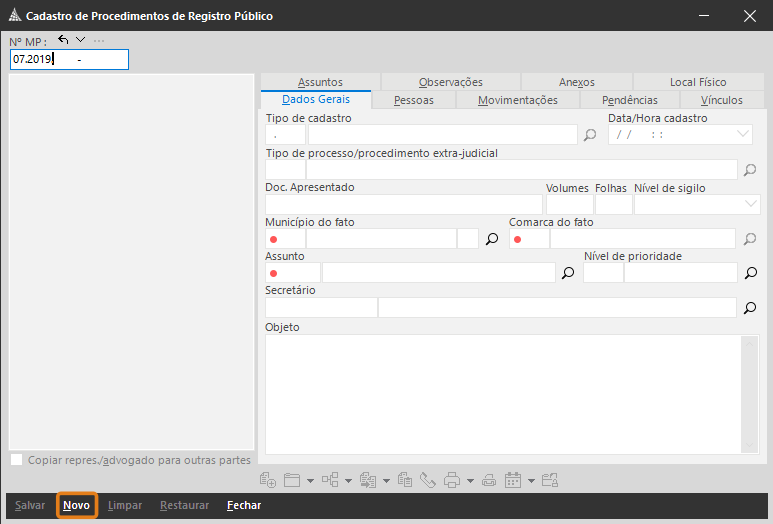The width and height of the screenshot is (773, 524).
Task: Switch to the Movimentações tab
Action: point(518,100)
